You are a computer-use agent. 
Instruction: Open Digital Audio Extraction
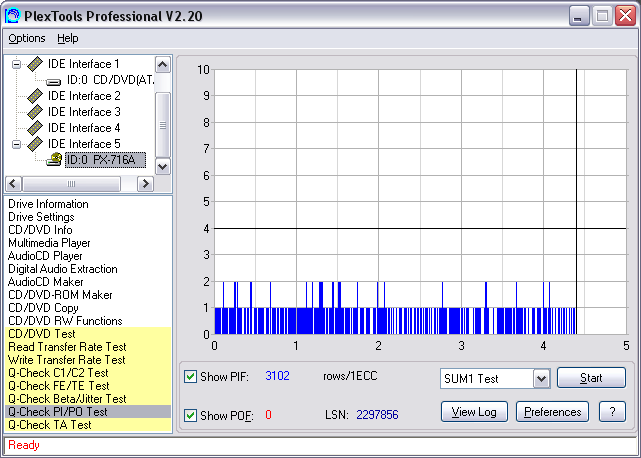coord(63,269)
